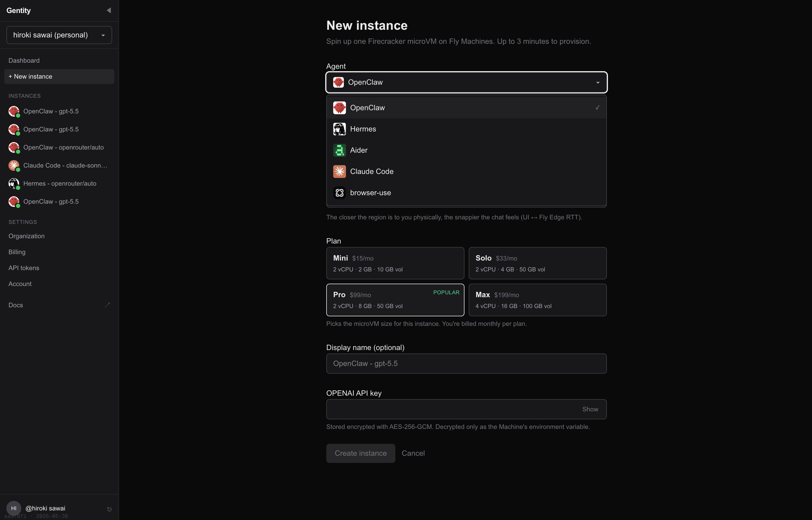812x520 pixels.
Task: Toggle the Agent combo box showing OpenClaw
Action: click(x=467, y=82)
